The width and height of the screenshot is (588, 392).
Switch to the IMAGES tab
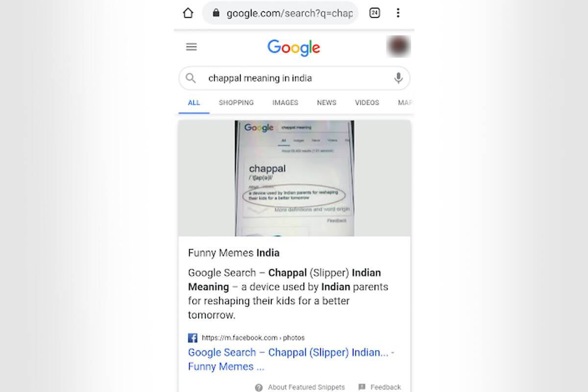coord(285,102)
